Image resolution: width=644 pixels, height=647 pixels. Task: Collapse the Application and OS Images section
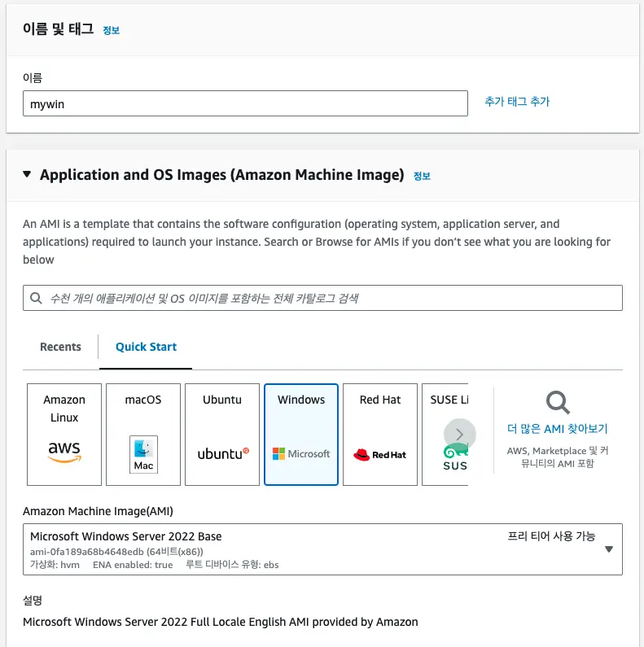pyautogui.click(x=27, y=174)
